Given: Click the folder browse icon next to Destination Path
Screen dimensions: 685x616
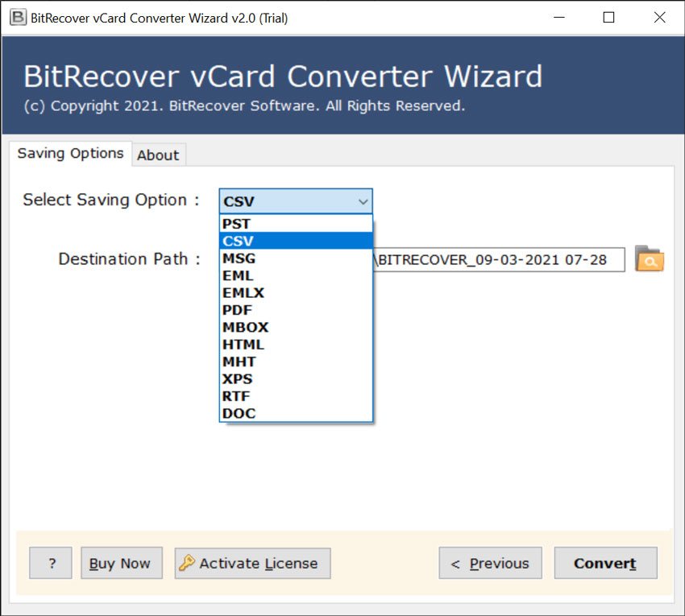Looking at the screenshot, I should [650, 259].
